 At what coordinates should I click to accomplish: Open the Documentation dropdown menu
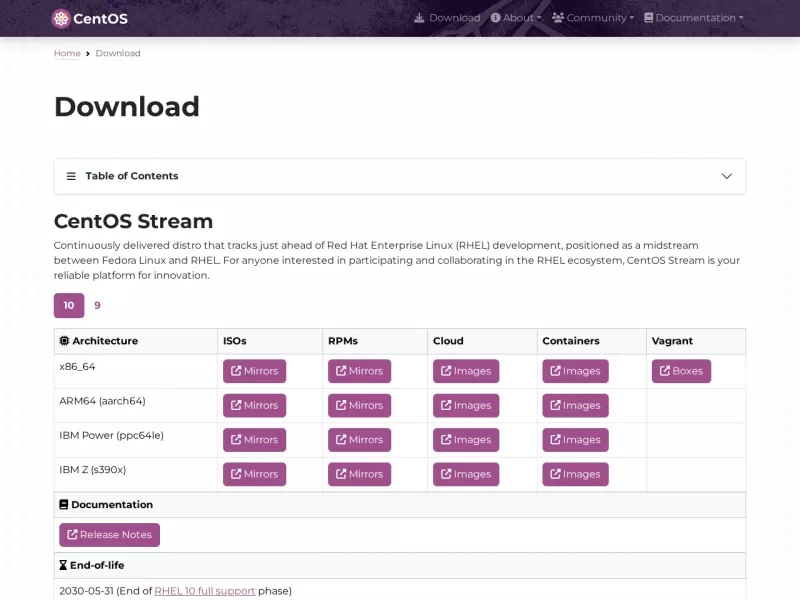point(693,18)
